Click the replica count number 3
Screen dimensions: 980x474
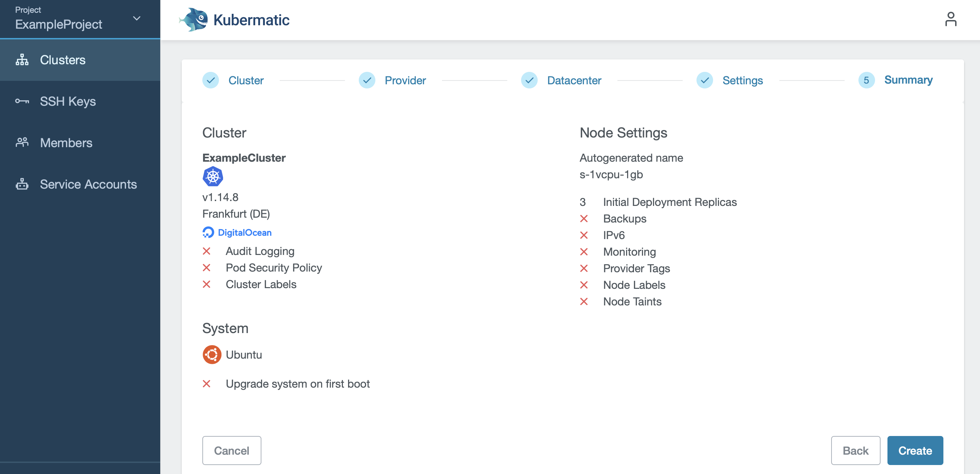(x=583, y=202)
